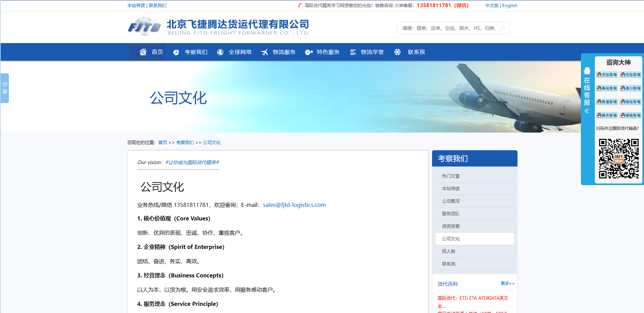644x313 pixels.
Task: Select 服务团队 in the sidebar menu
Action: [x=451, y=214]
